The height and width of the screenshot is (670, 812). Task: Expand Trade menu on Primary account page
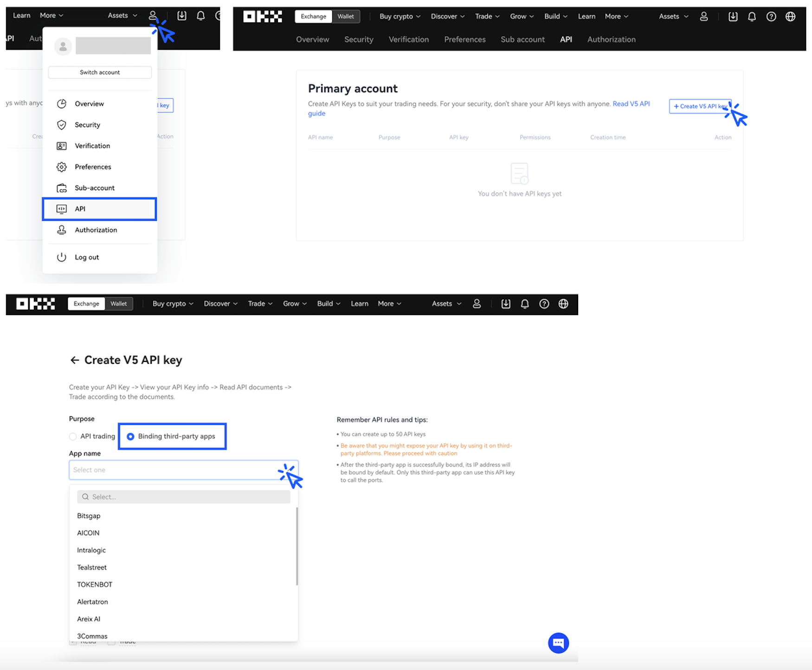pos(487,17)
